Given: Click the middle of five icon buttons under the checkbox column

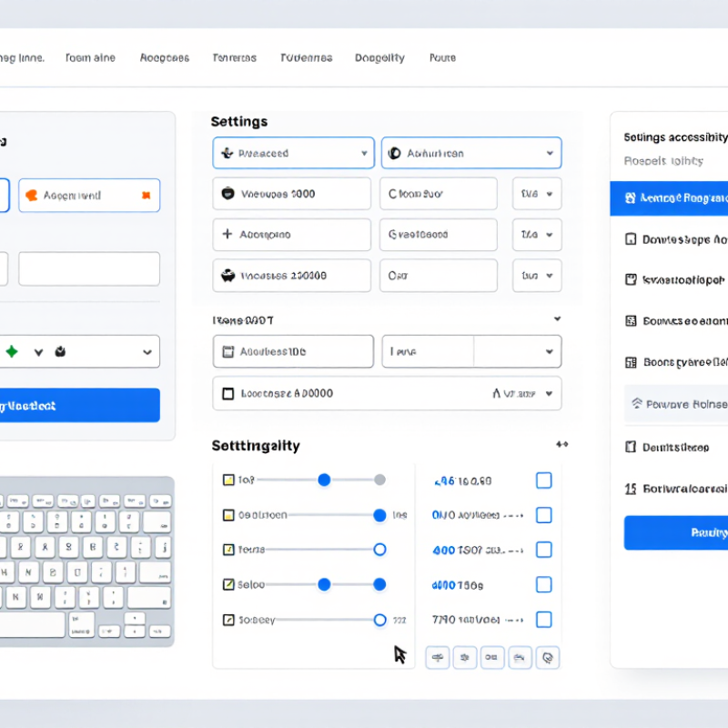Looking at the screenshot, I should pyautogui.click(x=492, y=657).
